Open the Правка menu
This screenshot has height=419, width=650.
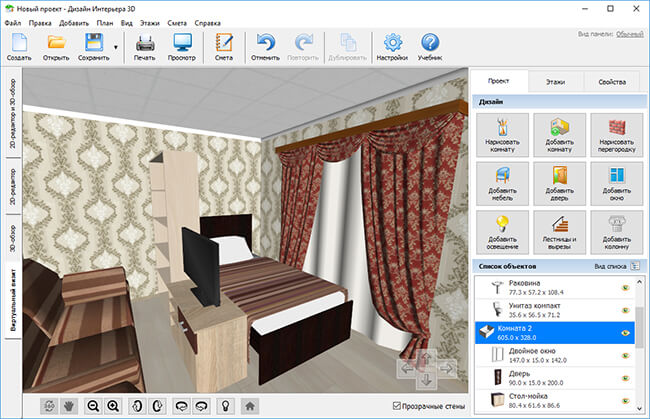point(40,23)
